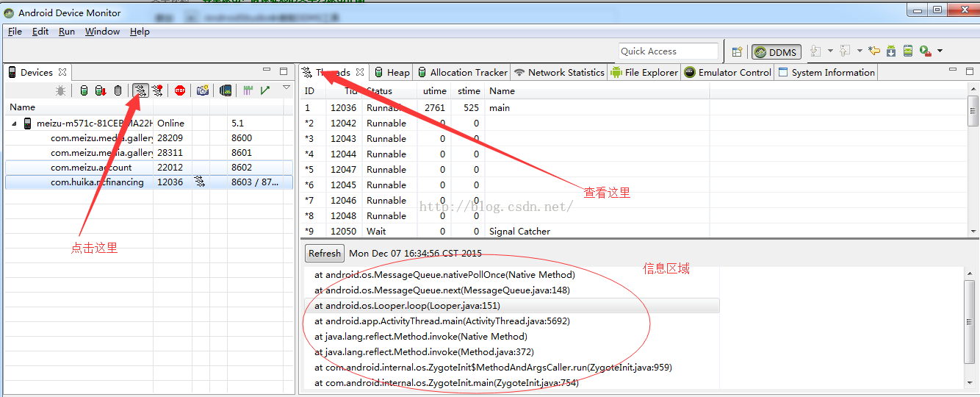Image resolution: width=980 pixels, height=397 pixels.
Task: Click the next annotation toolbar icon
Action: [815, 51]
